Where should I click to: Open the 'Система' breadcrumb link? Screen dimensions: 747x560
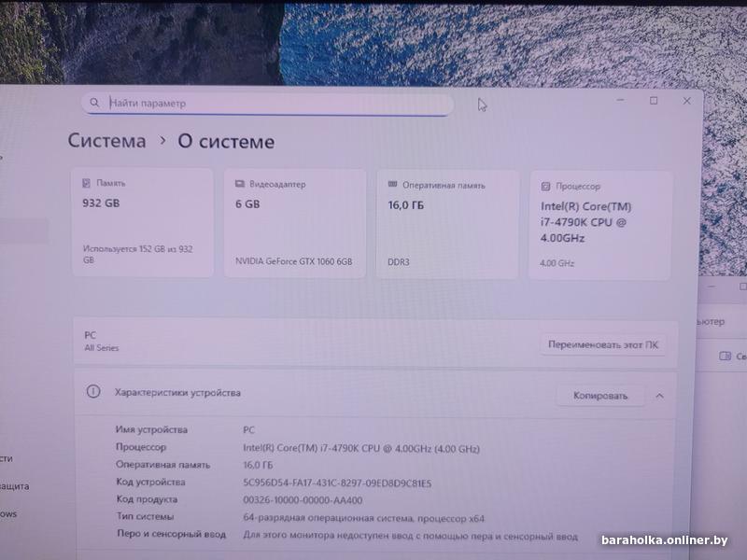tap(106, 141)
